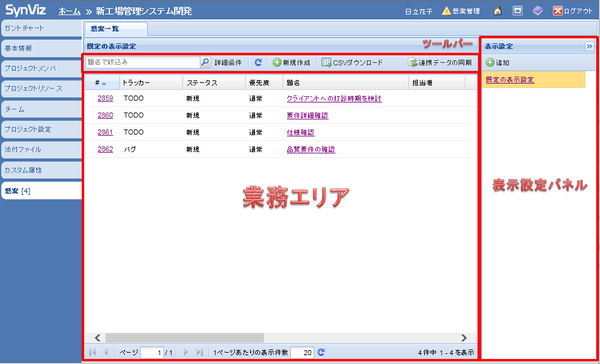
Task: Open 添付ファイル in the sidebar
Action: (41, 150)
